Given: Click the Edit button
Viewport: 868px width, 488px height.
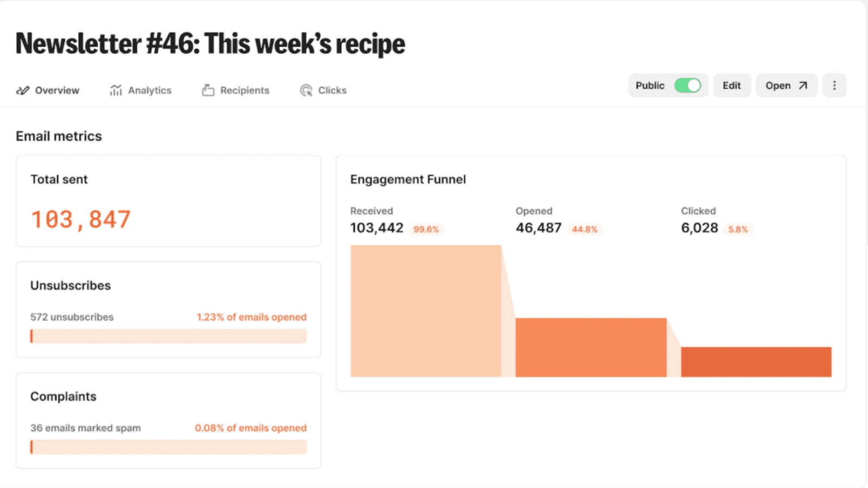Looking at the screenshot, I should pos(731,85).
